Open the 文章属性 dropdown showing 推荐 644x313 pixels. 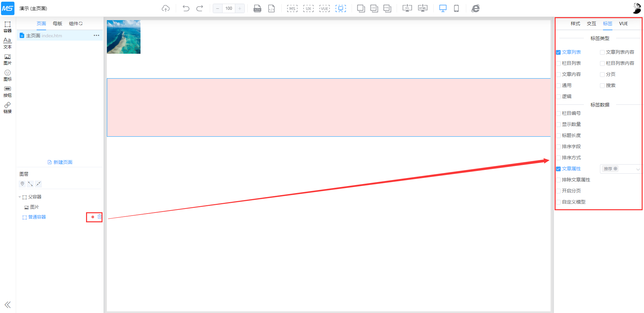pyautogui.click(x=620, y=169)
